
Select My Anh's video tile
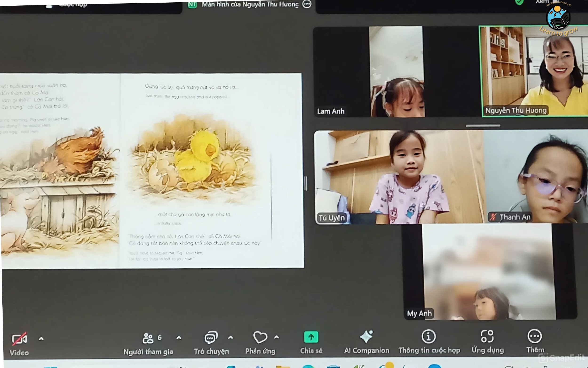[489, 272]
